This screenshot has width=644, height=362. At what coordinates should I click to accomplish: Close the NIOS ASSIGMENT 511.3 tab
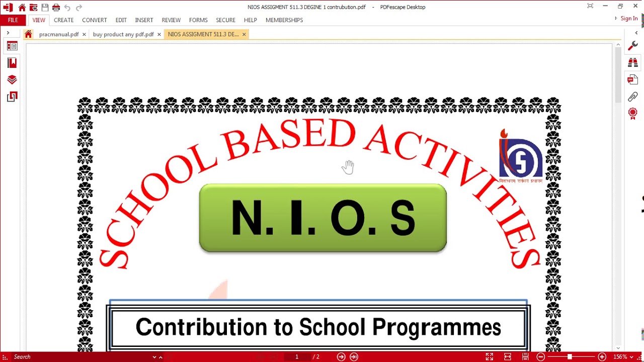[244, 34]
